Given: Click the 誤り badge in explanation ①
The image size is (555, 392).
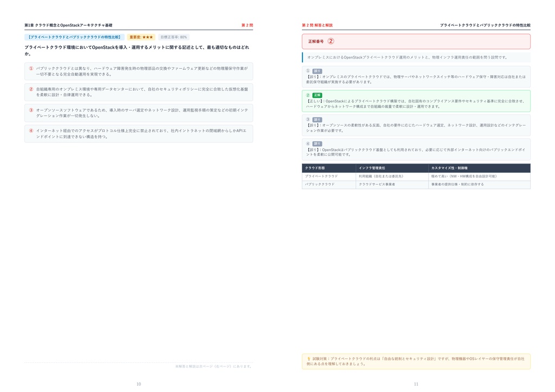Looking at the screenshot, I should pos(317,71).
